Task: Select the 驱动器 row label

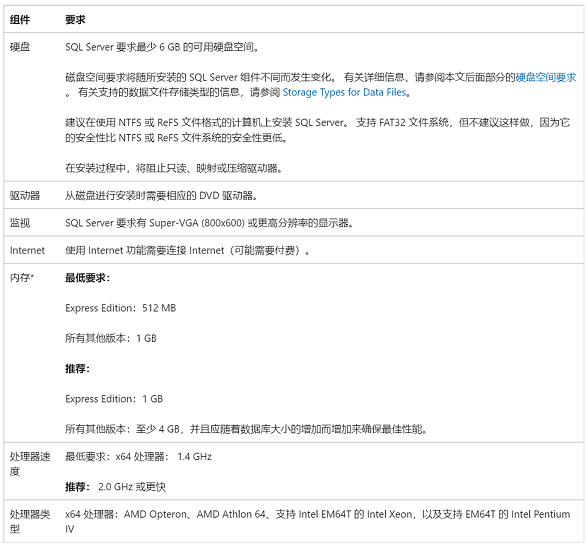Action: point(25,195)
